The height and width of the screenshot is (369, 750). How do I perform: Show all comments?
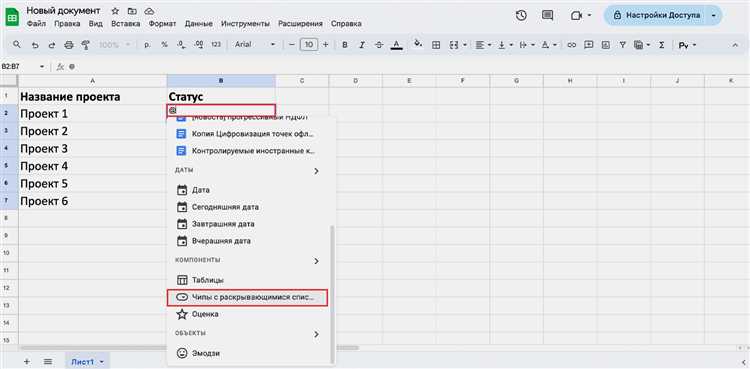(547, 15)
